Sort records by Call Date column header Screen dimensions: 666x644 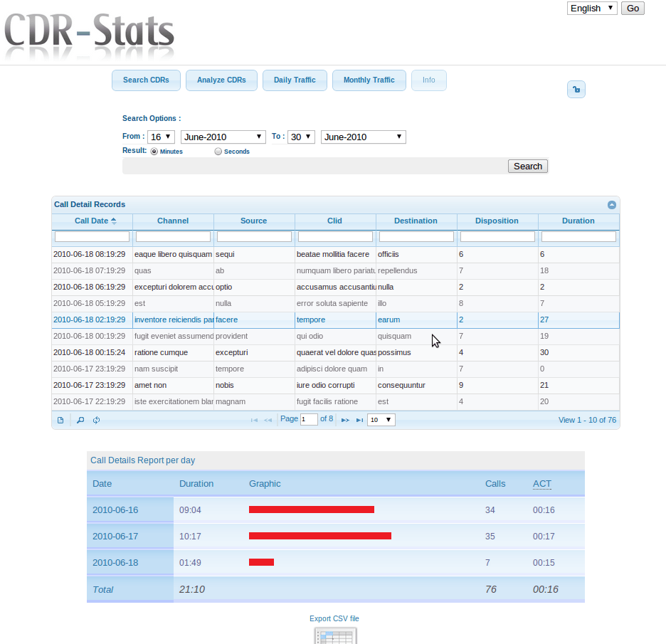pos(92,221)
